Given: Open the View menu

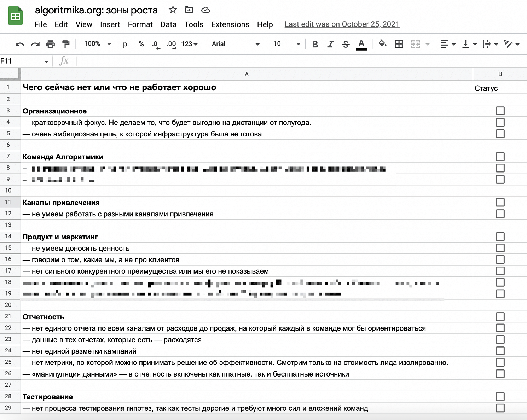Looking at the screenshot, I should tap(84, 24).
